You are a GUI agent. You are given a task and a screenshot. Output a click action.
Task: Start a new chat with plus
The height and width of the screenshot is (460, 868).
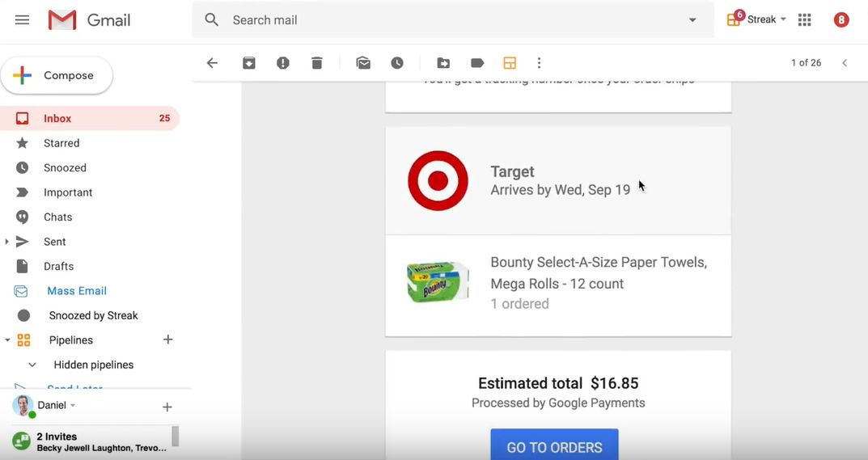(x=167, y=407)
